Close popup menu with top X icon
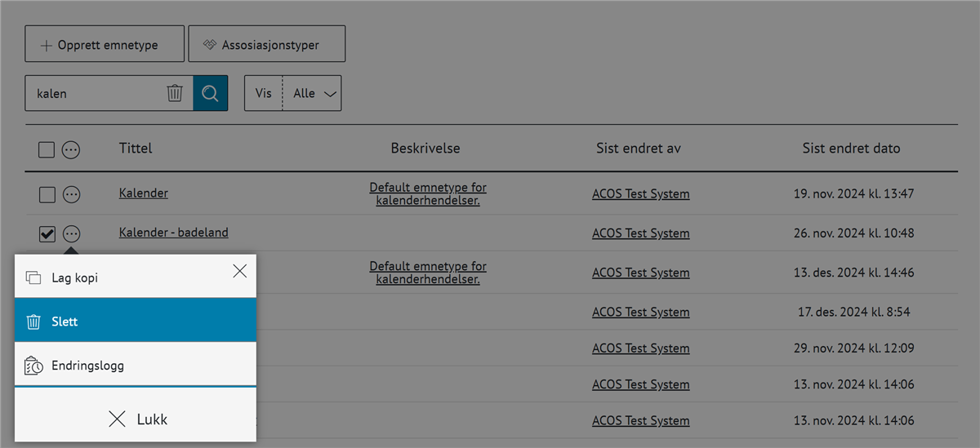This screenshot has height=448, width=980. [x=239, y=272]
